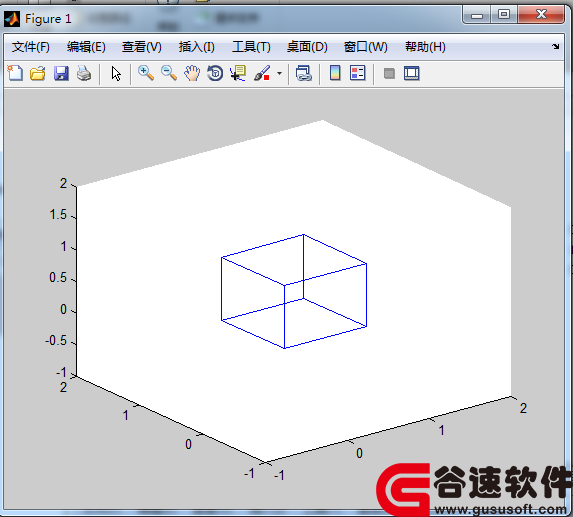
Task: Hide plot tools with the gray square icon
Action: pyautogui.click(x=389, y=73)
